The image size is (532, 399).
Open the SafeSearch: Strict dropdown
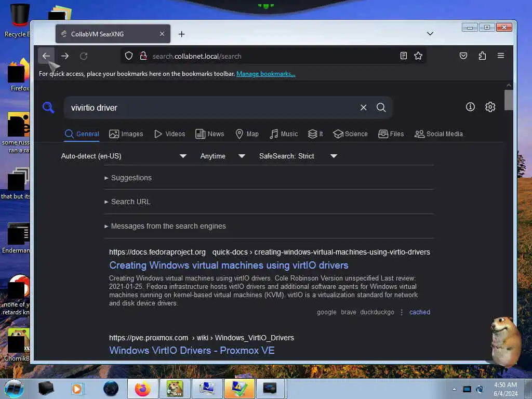298,156
